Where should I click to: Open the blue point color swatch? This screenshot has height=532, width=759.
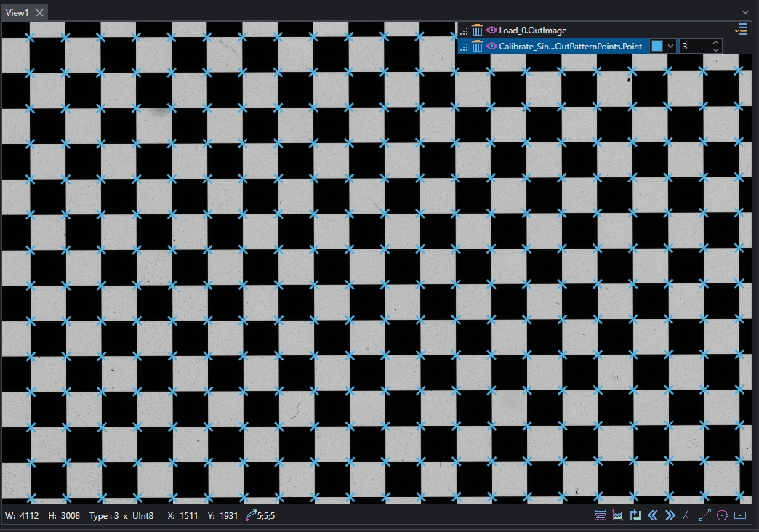657,46
